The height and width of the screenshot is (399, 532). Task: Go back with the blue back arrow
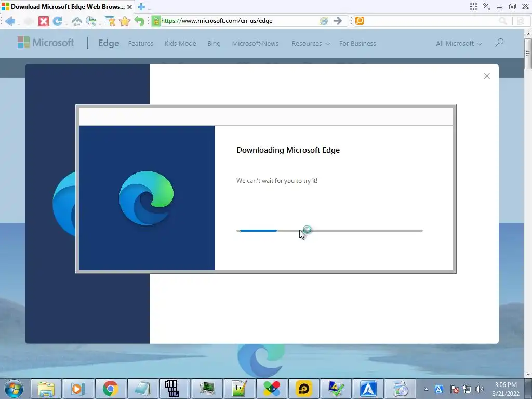point(10,21)
